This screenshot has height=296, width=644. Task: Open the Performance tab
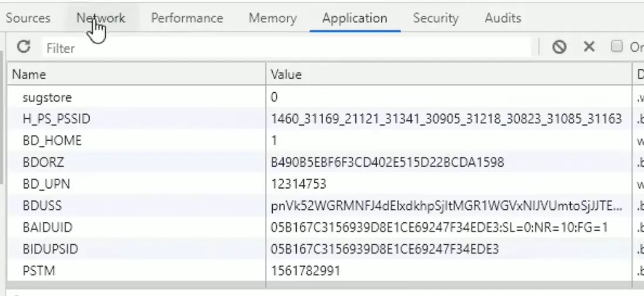(187, 18)
